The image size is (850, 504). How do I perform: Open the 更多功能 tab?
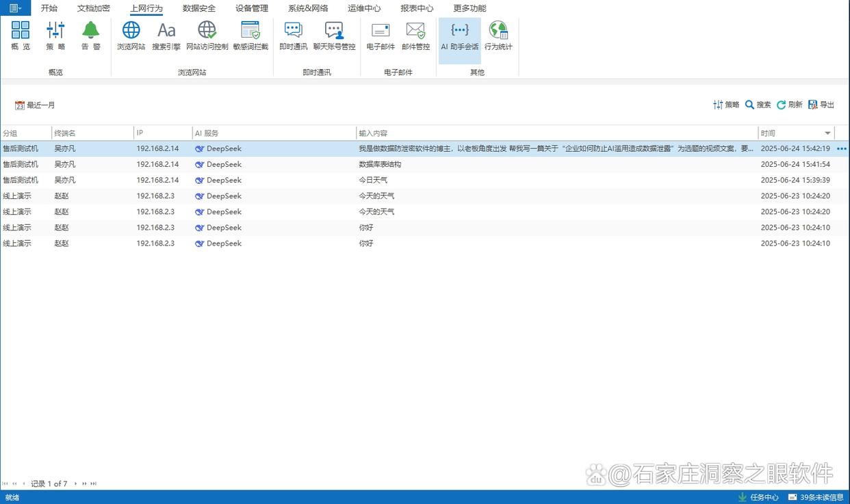469,8
